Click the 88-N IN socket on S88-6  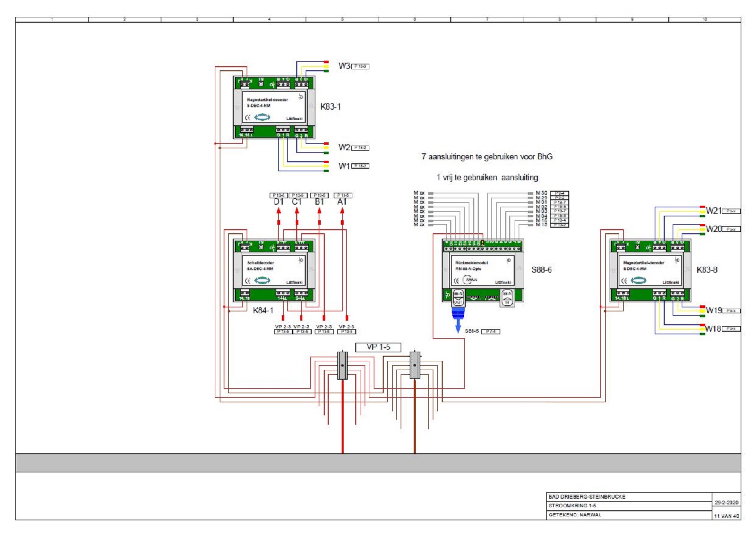pyautogui.click(x=507, y=298)
